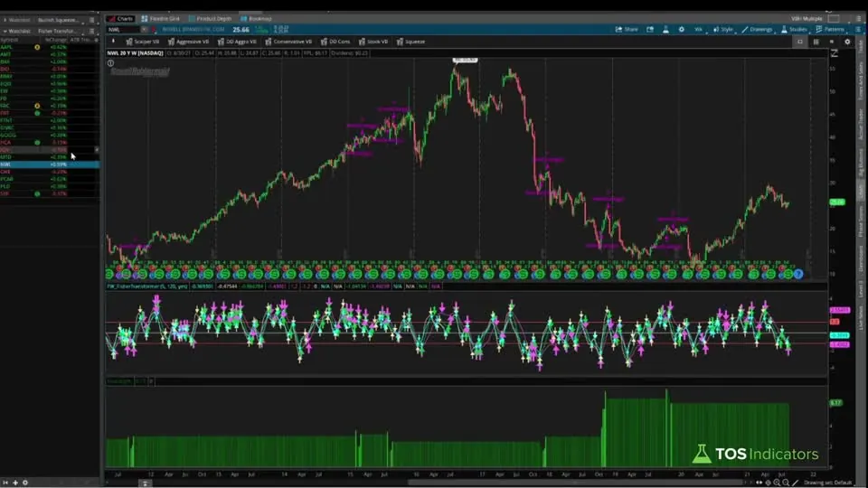The width and height of the screenshot is (868, 488).
Task: Apply the DD Aggro VB study set
Action: click(x=237, y=42)
